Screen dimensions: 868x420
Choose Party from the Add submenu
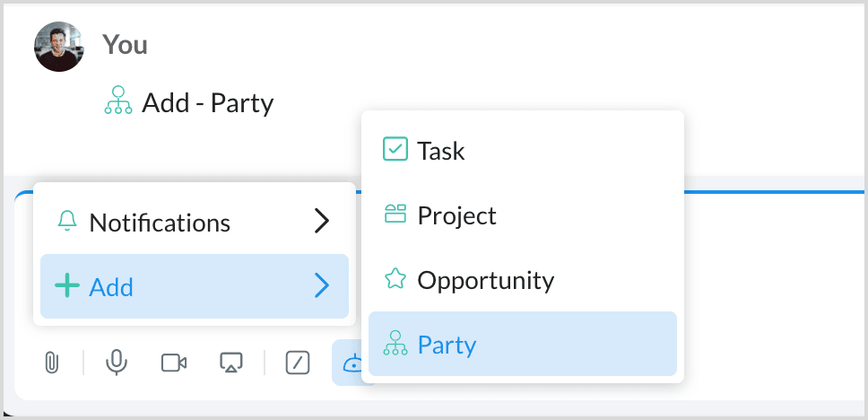tap(447, 344)
